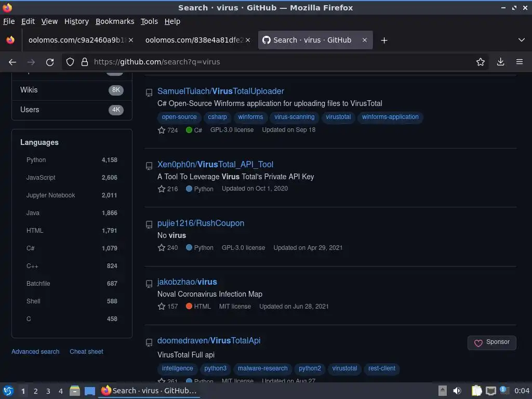This screenshot has height=399, width=532.
Task: Select the winforms-application topic tag
Action: point(390,117)
